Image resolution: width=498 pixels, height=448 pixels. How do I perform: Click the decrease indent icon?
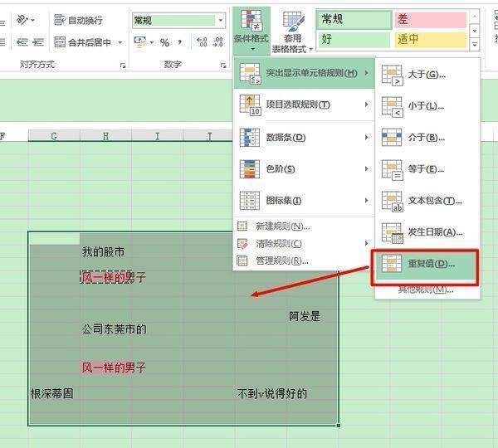(22, 42)
